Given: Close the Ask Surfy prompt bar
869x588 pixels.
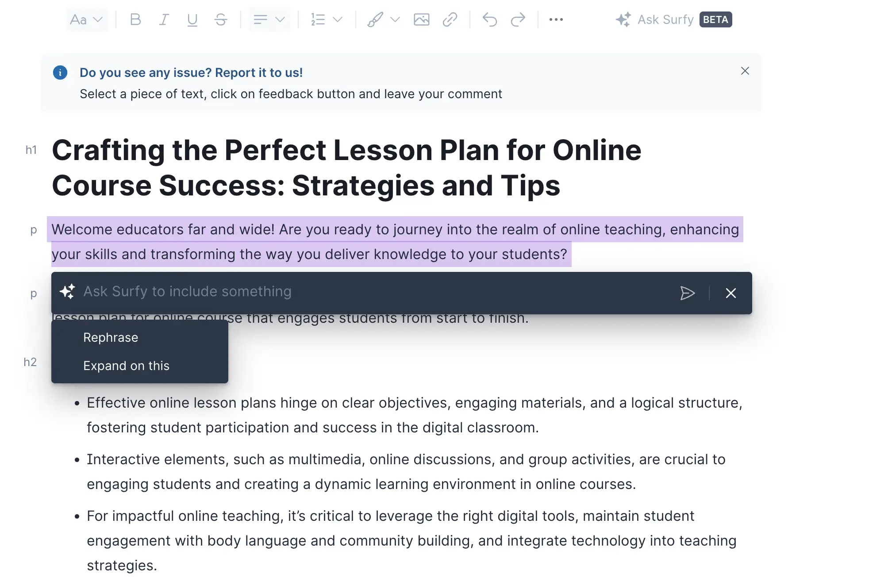Looking at the screenshot, I should pos(731,293).
